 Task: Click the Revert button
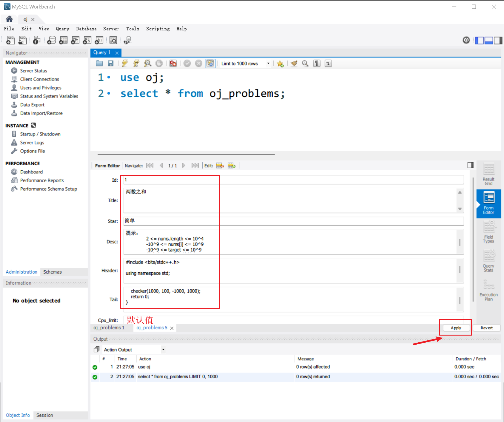(486, 328)
